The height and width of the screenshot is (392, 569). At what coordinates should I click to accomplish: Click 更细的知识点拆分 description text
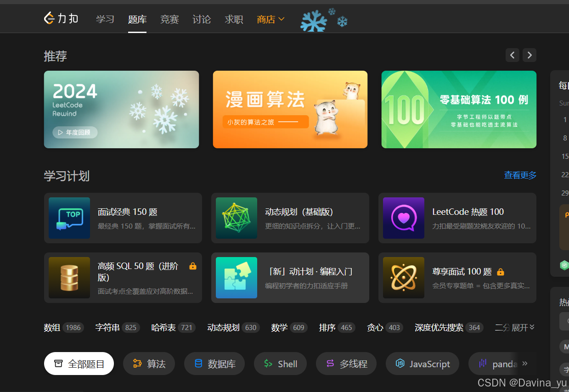pos(313,226)
